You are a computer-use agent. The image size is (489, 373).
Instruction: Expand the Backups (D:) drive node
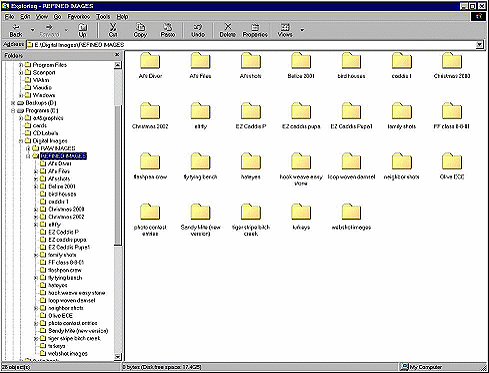click(13, 103)
